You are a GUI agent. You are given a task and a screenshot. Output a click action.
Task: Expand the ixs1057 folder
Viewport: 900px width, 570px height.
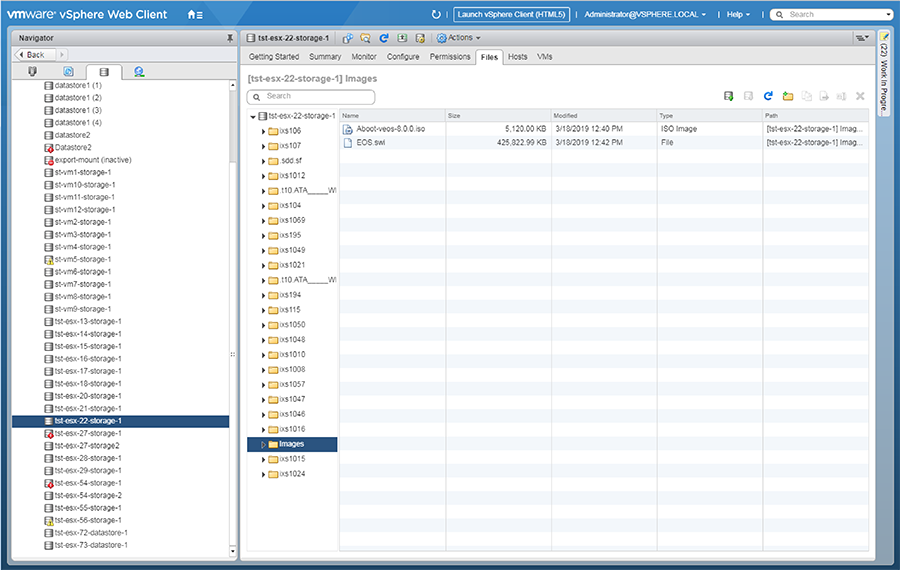pos(263,385)
